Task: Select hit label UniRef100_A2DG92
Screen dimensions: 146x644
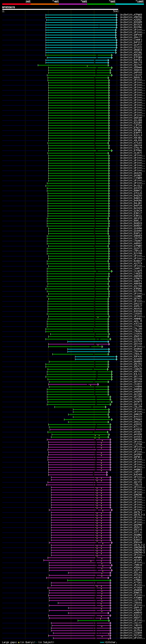Action: (x=131, y=424)
